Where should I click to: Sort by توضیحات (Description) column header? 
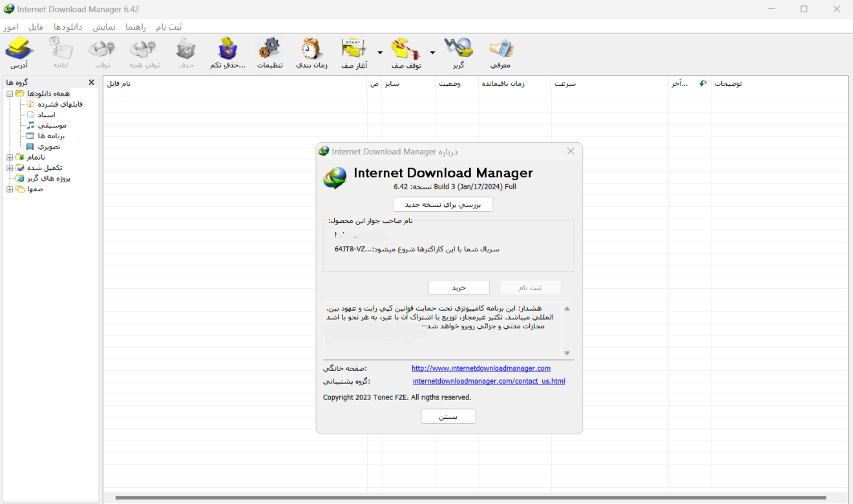click(x=779, y=83)
